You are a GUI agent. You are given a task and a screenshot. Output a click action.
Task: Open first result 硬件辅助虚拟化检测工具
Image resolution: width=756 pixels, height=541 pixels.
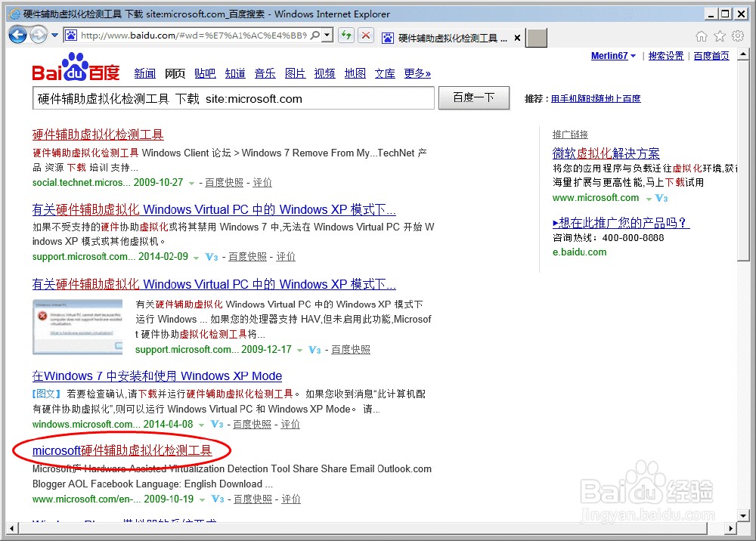pyautogui.click(x=98, y=134)
